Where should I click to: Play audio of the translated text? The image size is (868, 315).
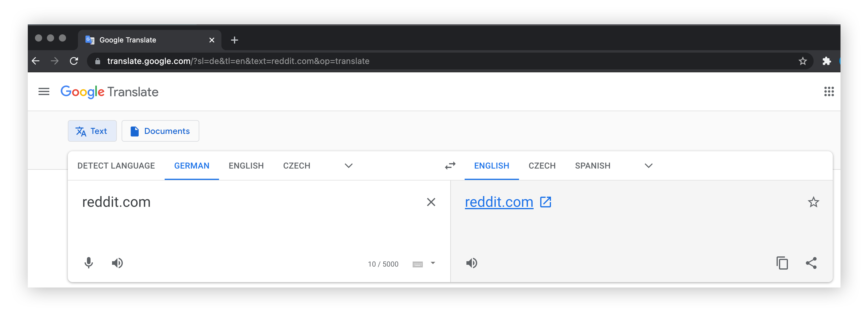tap(472, 263)
